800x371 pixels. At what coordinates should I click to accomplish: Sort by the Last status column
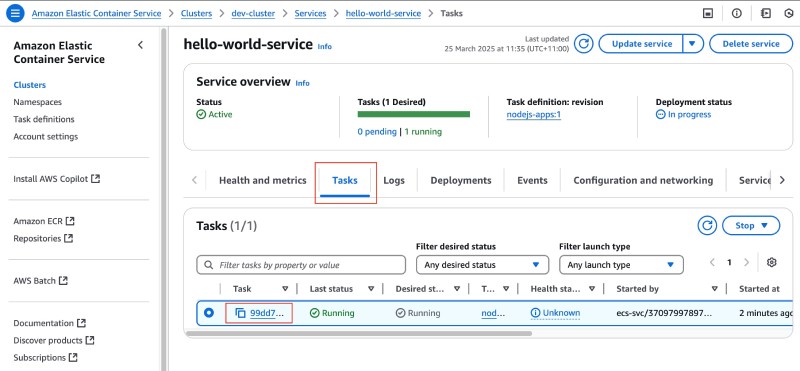click(x=371, y=289)
